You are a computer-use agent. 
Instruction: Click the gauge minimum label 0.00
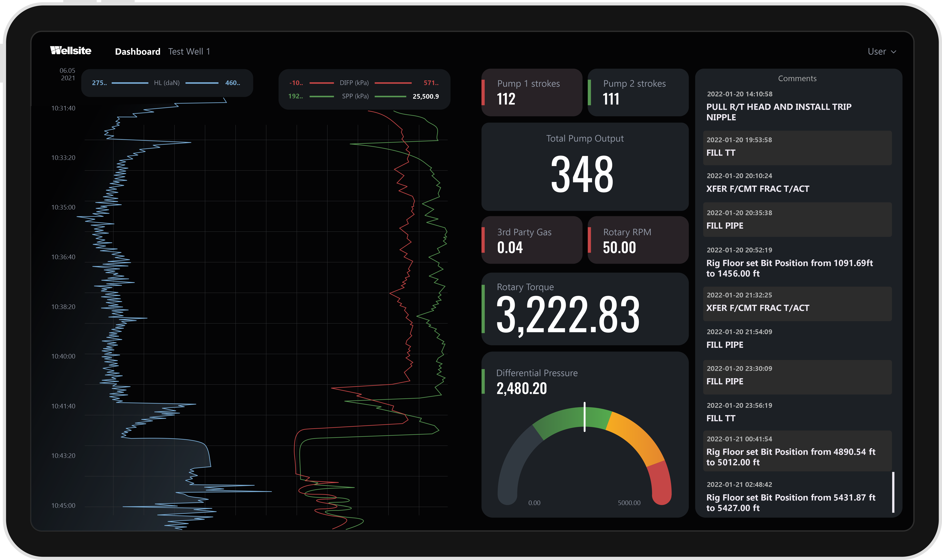click(x=534, y=503)
